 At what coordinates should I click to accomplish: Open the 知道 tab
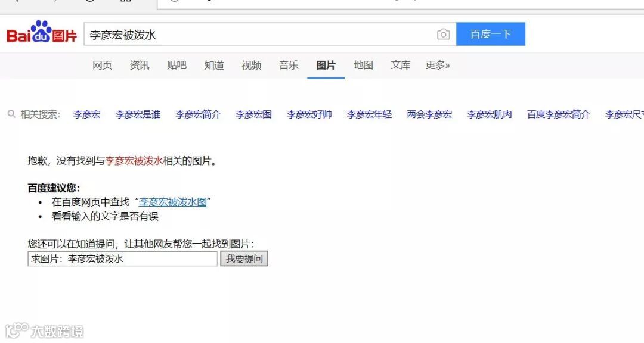click(x=214, y=66)
